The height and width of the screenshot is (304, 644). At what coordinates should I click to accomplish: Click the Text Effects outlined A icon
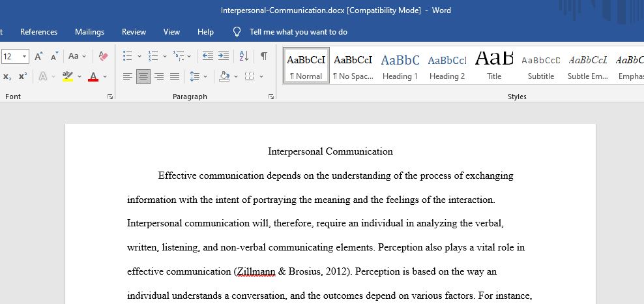click(43, 76)
